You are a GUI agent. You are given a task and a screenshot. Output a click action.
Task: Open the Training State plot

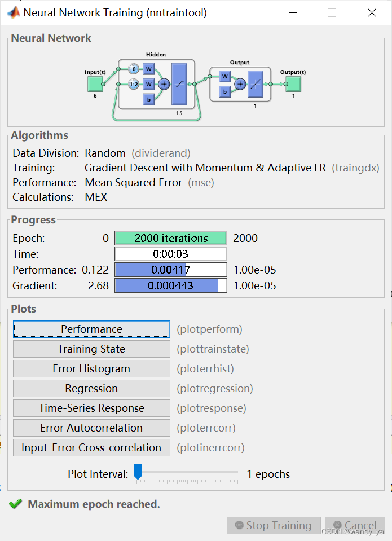tap(91, 349)
